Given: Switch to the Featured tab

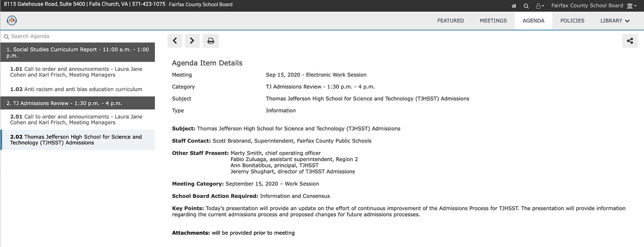Looking at the screenshot, I should pos(450,20).
